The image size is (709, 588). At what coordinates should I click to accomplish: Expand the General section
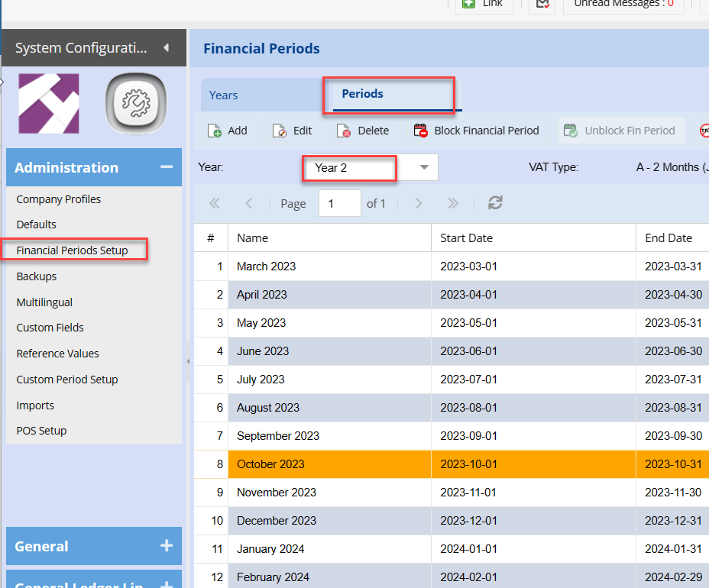(166, 546)
